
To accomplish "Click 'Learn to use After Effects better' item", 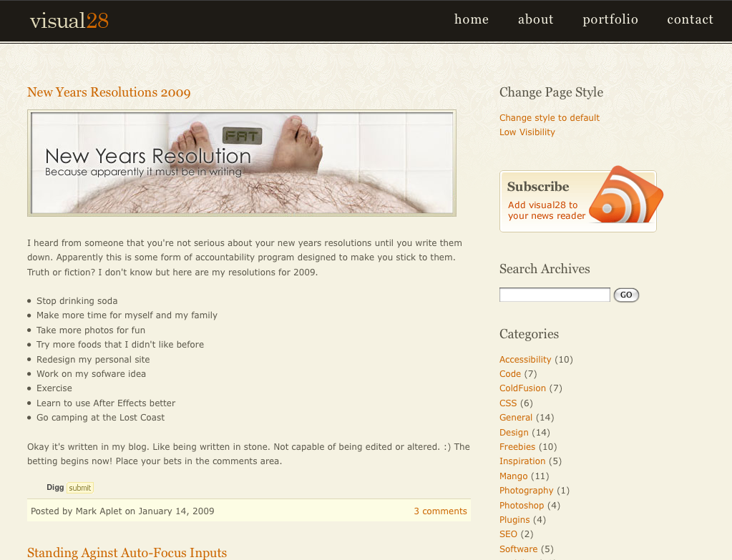I will [106, 403].
